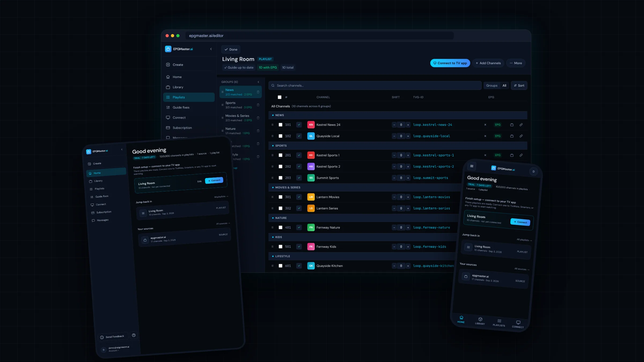
Task: Click the Connect to TV app button
Action: point(450,63)
